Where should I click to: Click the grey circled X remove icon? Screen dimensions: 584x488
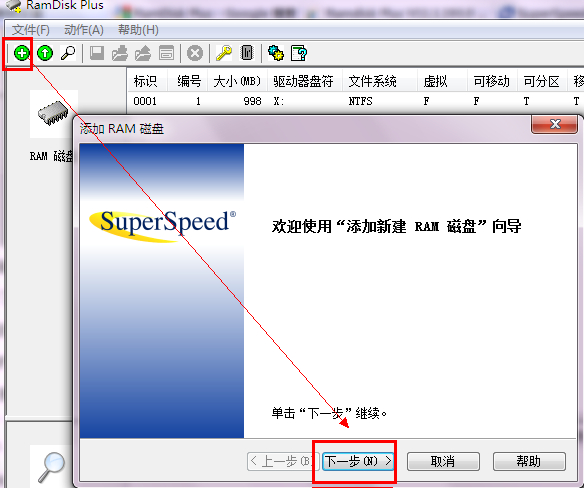click(195, 53)
